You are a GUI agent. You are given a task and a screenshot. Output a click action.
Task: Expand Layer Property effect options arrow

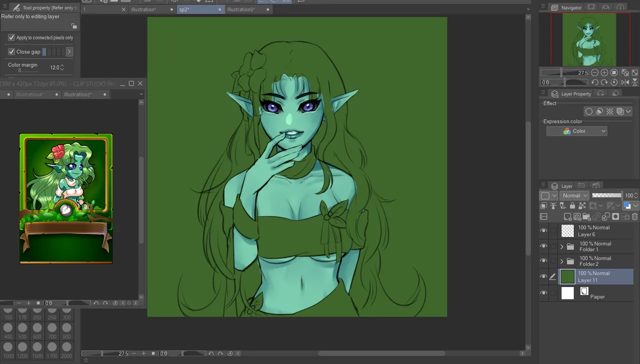tap(628, 111)
